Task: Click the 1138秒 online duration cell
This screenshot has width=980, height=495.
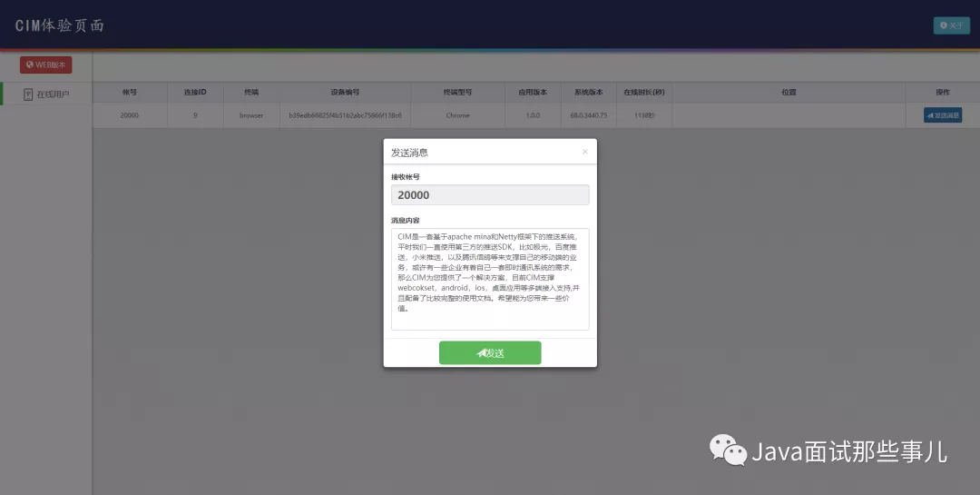Action: [643, 115]
